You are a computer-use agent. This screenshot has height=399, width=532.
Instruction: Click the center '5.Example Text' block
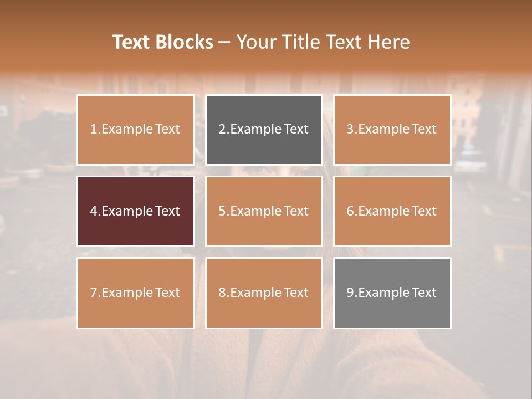click(264, 211)
